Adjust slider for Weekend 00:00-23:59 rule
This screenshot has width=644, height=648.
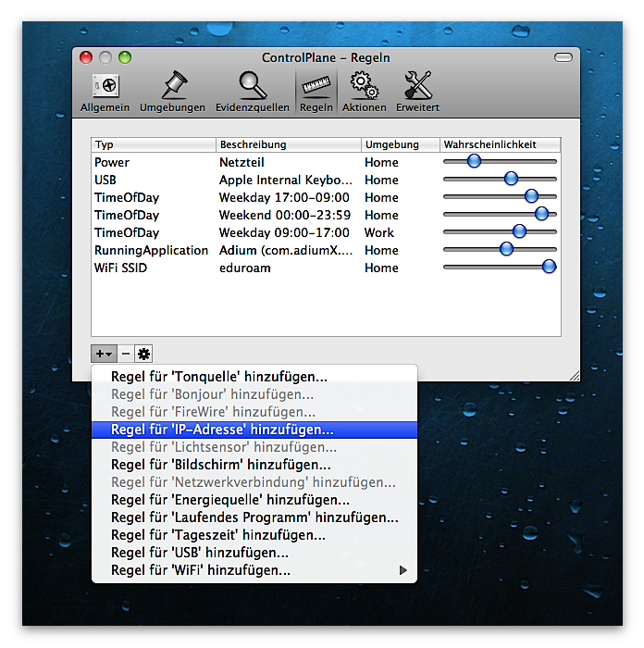[x=541, y=214]
